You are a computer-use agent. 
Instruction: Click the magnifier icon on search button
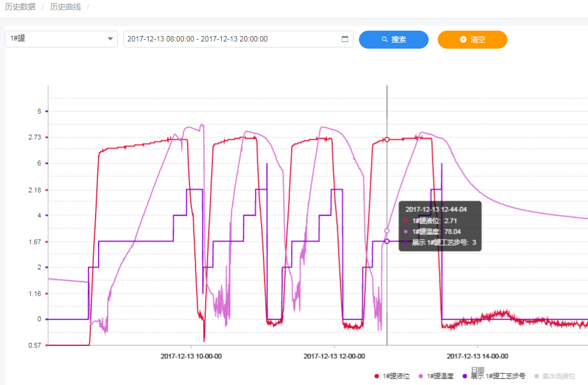pos(385,40)
